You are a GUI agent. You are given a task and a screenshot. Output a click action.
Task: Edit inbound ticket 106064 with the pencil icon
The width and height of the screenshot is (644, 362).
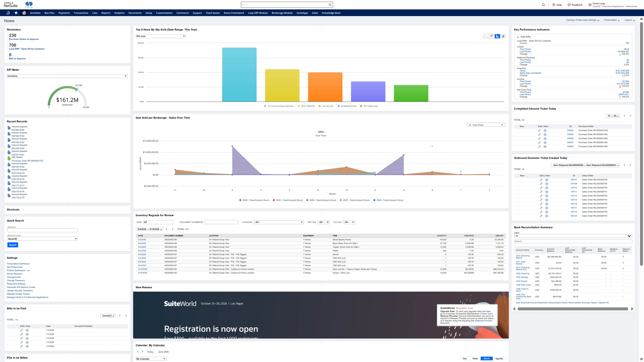tap(540, 130)
